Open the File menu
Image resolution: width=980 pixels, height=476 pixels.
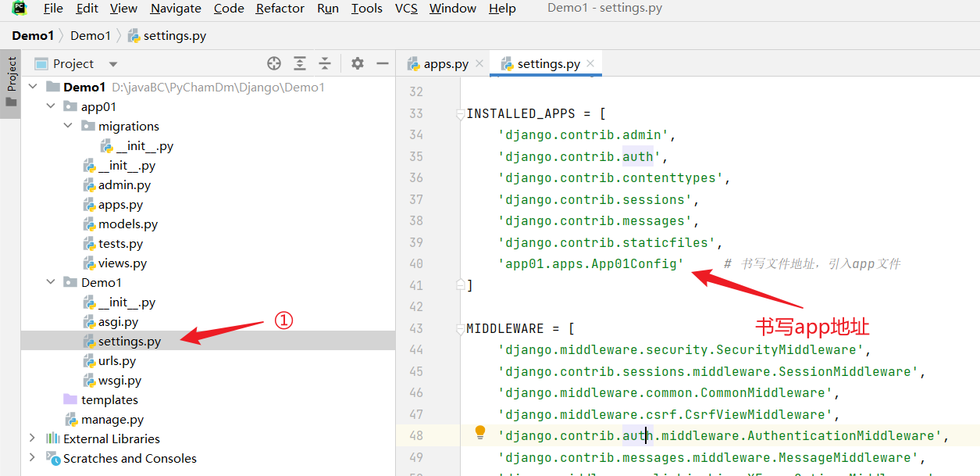click(x=54, y=9)
